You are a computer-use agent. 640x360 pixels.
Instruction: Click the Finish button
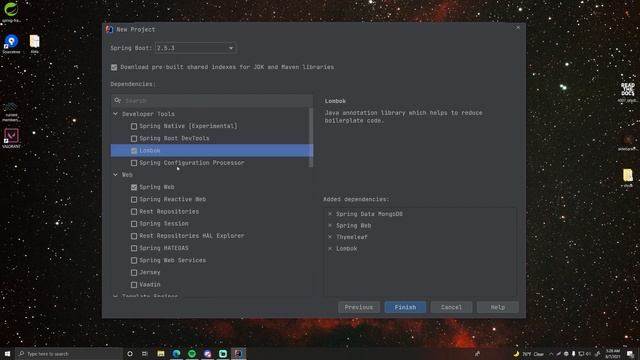pyautogui.click(x=405, y=307)
